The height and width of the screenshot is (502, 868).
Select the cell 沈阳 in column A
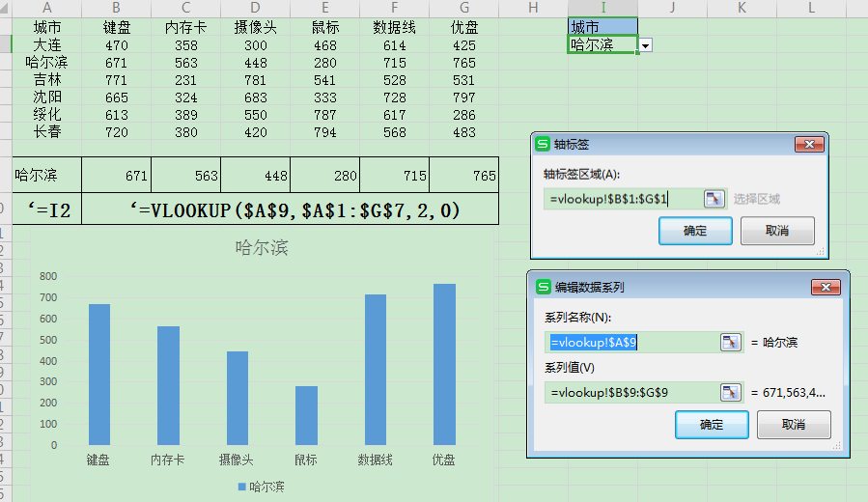(x=47, y=98)
